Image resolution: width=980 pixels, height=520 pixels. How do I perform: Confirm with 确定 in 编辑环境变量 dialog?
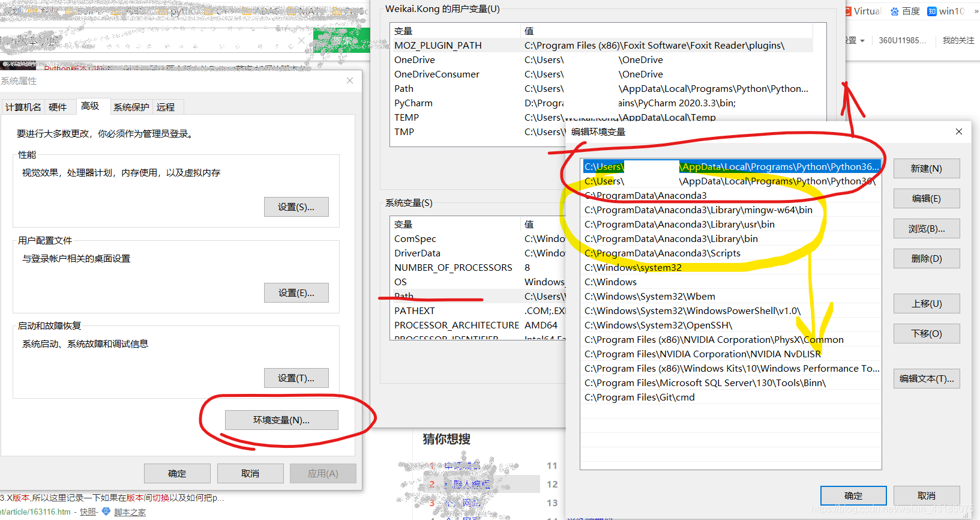tap(853, 496)
